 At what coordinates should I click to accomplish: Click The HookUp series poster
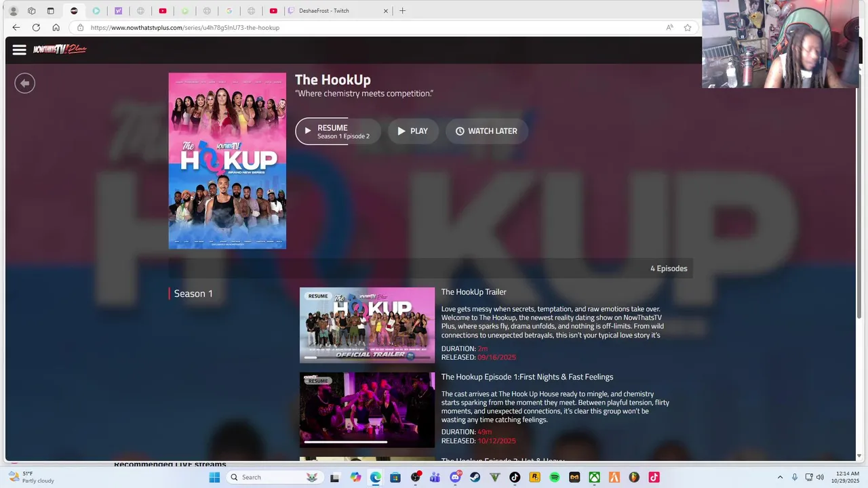point(227,161)
